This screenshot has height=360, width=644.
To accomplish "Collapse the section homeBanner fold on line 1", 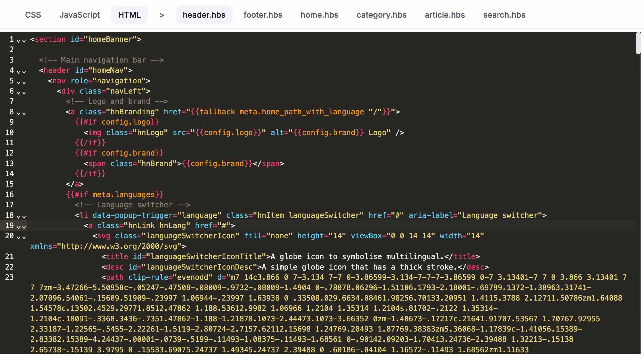I will coord(21,41).
